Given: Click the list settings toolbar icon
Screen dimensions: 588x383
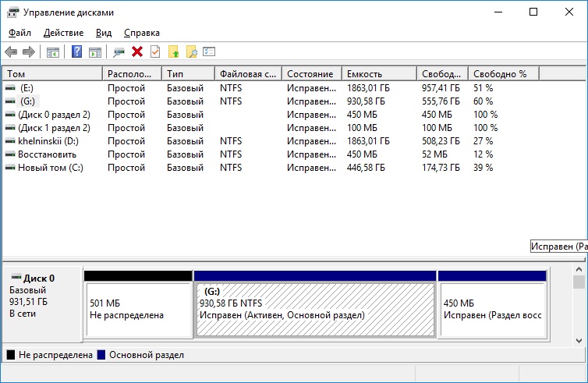Looking at the screenshot, I should pos(209,51).
